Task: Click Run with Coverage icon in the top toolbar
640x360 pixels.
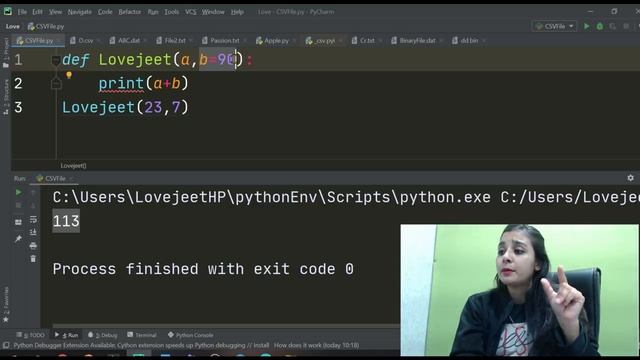Action: 613,26
